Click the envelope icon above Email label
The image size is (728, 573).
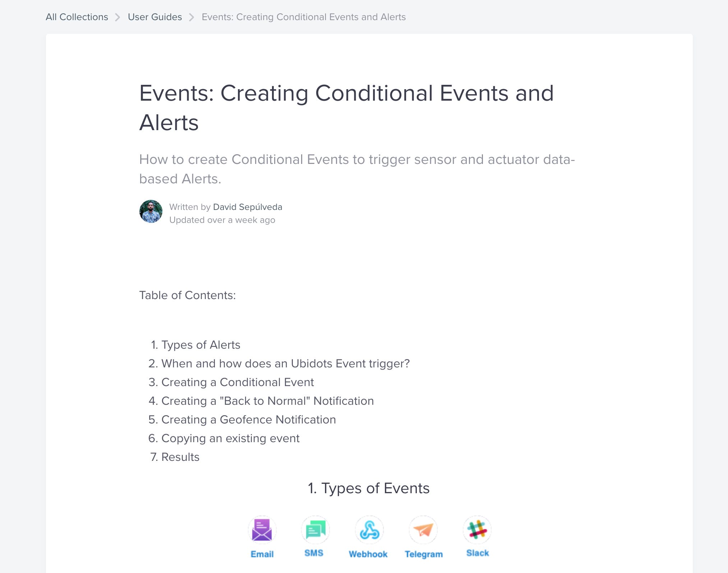[262, 529]
